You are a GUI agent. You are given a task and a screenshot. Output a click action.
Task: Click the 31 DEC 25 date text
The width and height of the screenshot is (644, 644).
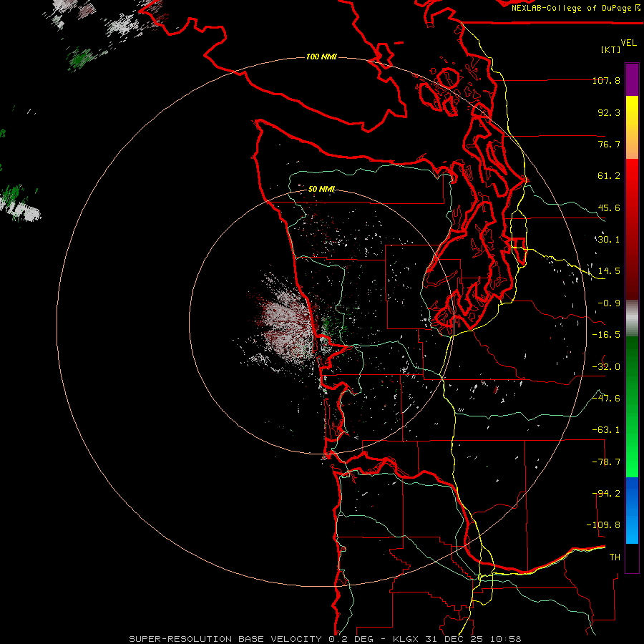(454, 639)
